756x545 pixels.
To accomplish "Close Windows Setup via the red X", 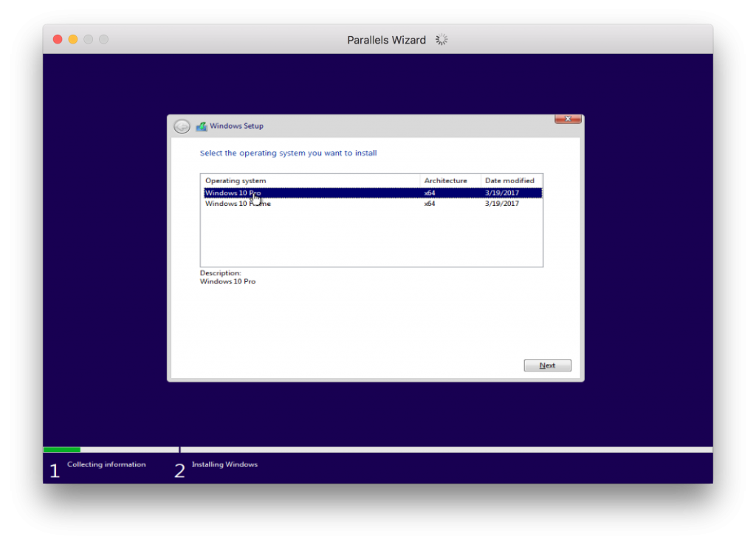I will pos(567,118).
